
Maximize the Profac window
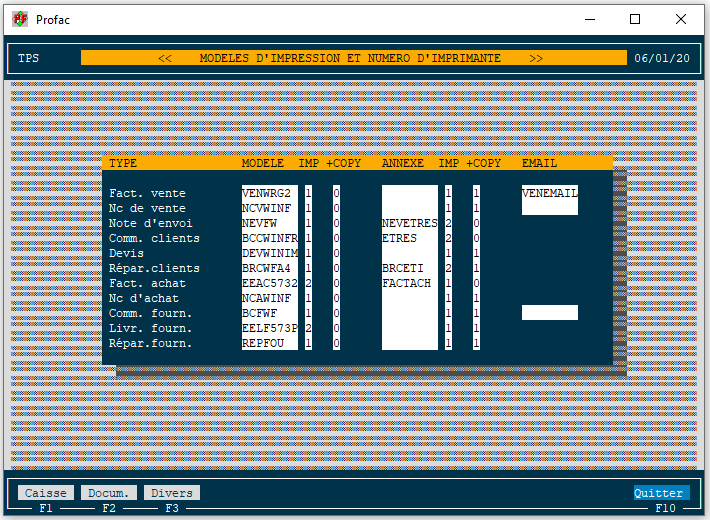635,19
